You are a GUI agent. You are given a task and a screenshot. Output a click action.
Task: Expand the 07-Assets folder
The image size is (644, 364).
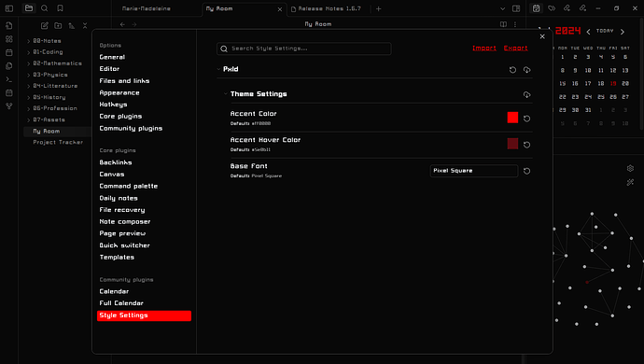coord(28,120)
